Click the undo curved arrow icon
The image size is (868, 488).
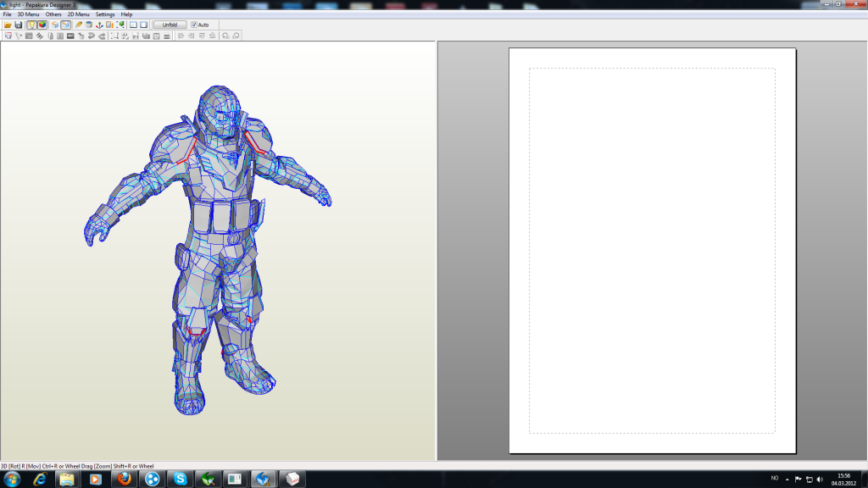(92, 36)
